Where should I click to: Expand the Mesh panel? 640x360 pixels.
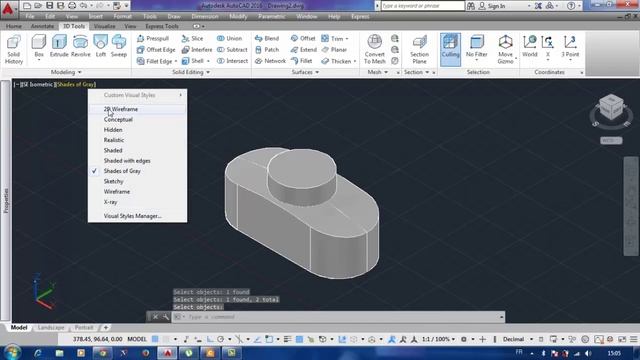coord(378,72)
